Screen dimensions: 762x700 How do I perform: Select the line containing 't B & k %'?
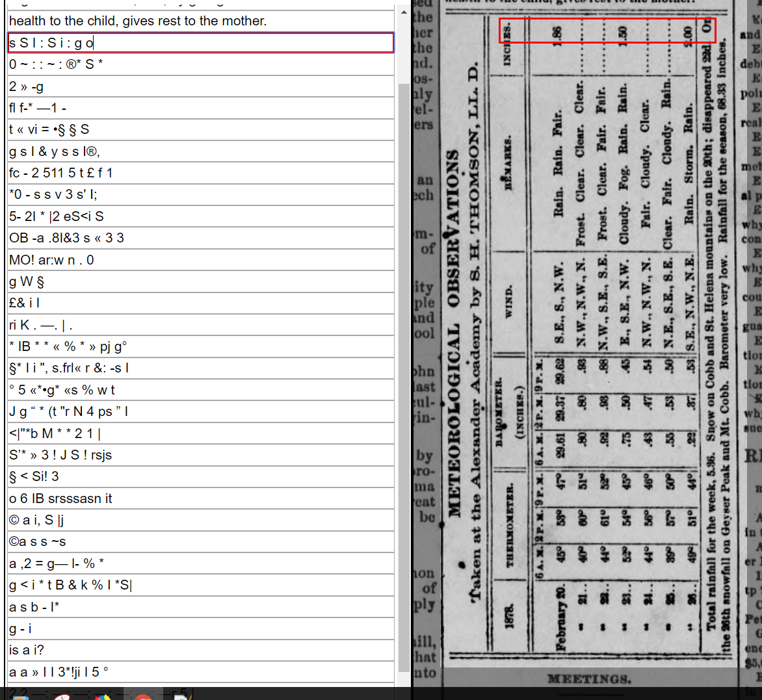(x=201, y=586)
